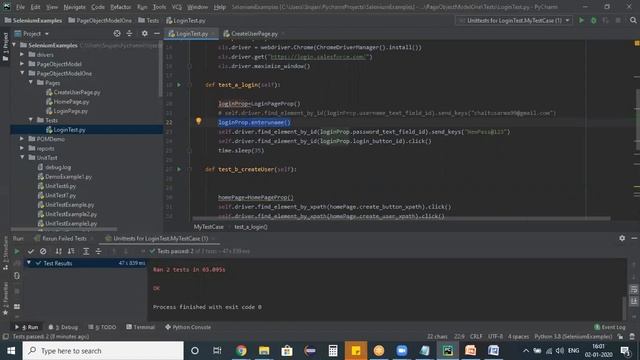Viewport: 640px width, 360px height.
Task: Run test_a_login from the gutter arrow
Action: point(179,85)
